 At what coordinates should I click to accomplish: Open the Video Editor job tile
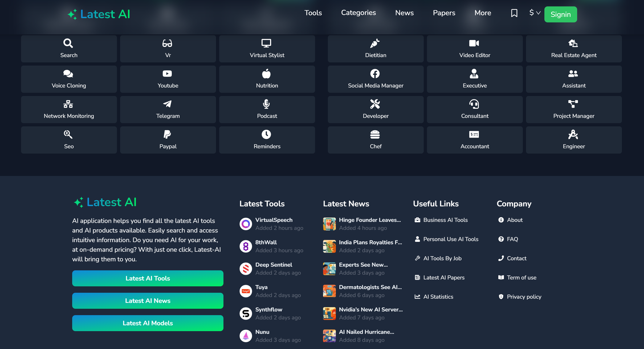[x=475, y=49]
